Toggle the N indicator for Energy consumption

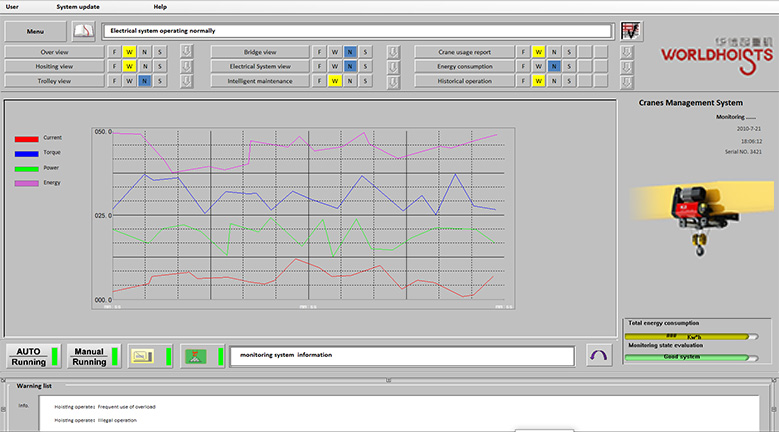[552, 66]
